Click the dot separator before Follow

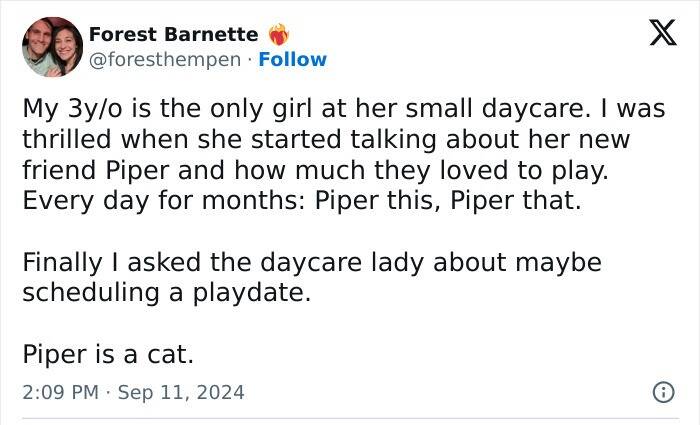[x=249, y=59]
